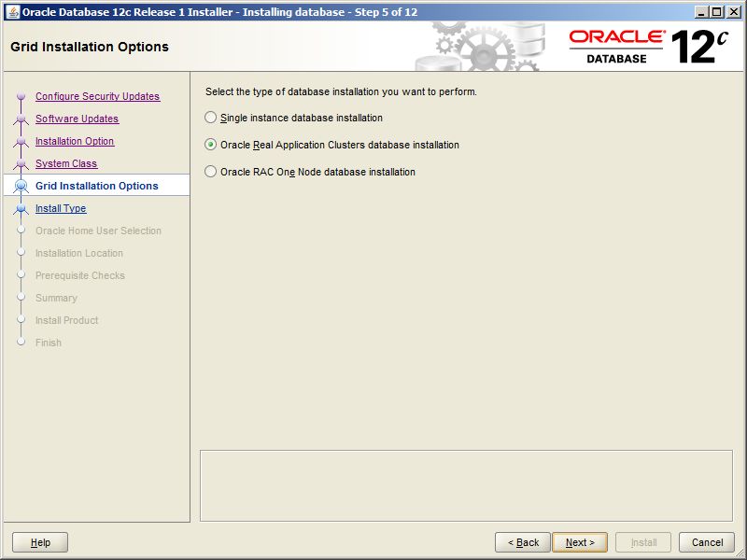Proceed with the Next button

click(580, 542)
